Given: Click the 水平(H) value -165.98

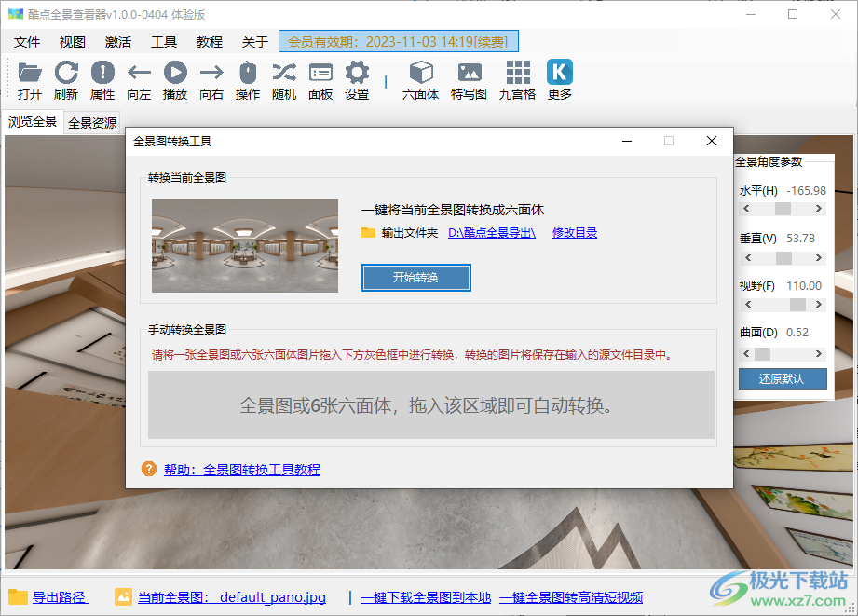Looking at the screenshot, I should 807,191.
